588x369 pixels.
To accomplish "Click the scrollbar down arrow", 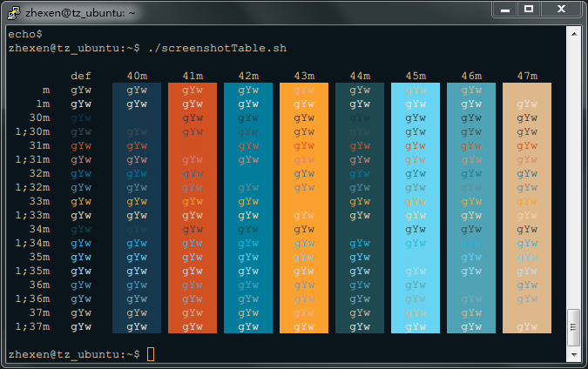I will click(x=574, y=354).
